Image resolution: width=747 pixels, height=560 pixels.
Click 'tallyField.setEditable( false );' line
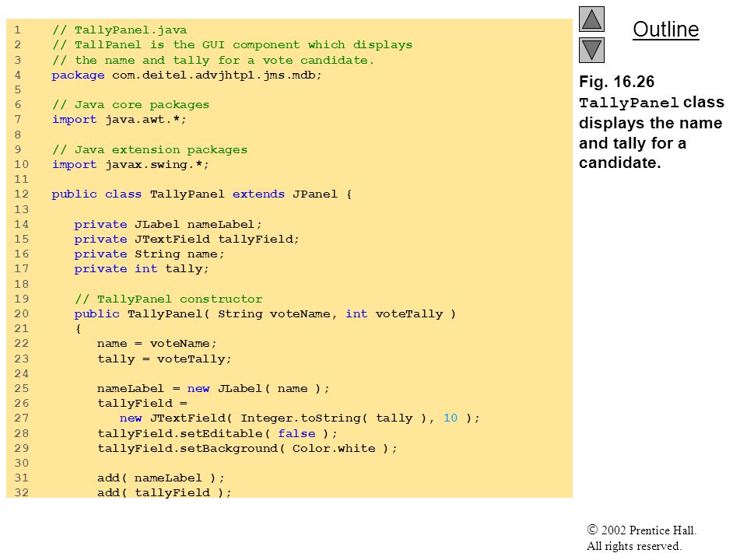[x=217, y=433]
